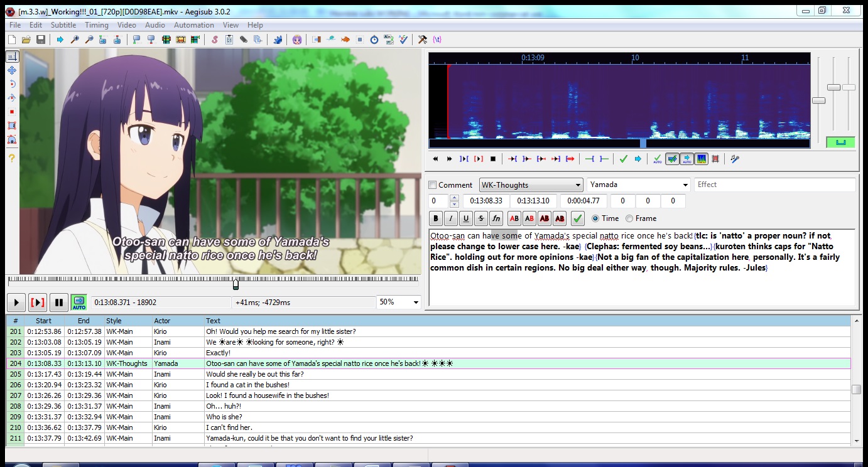Click the video Zoom in magnifier icon
Image resolution: width=868 pixels, height=467 pixels.
pos(75,40)
